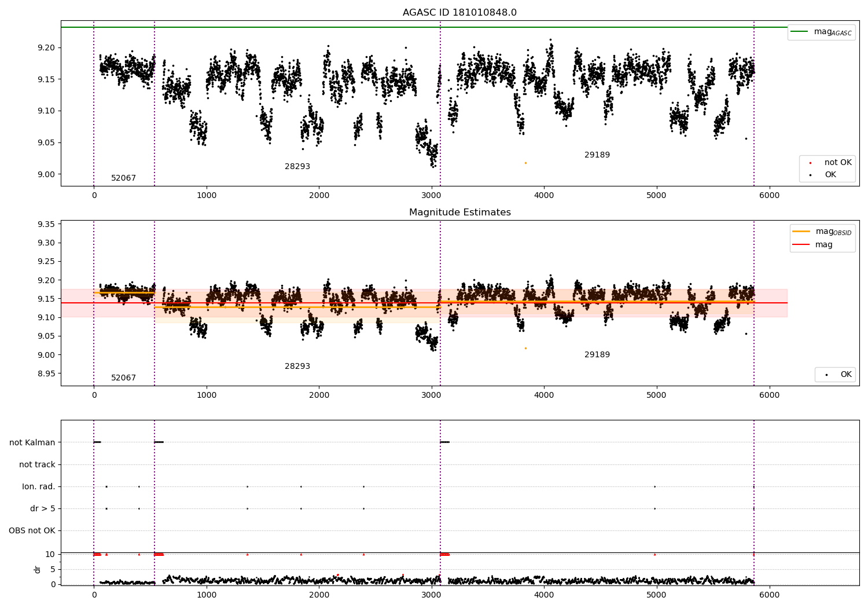Click the 9.25 y-axis tick label

(46, 261)
